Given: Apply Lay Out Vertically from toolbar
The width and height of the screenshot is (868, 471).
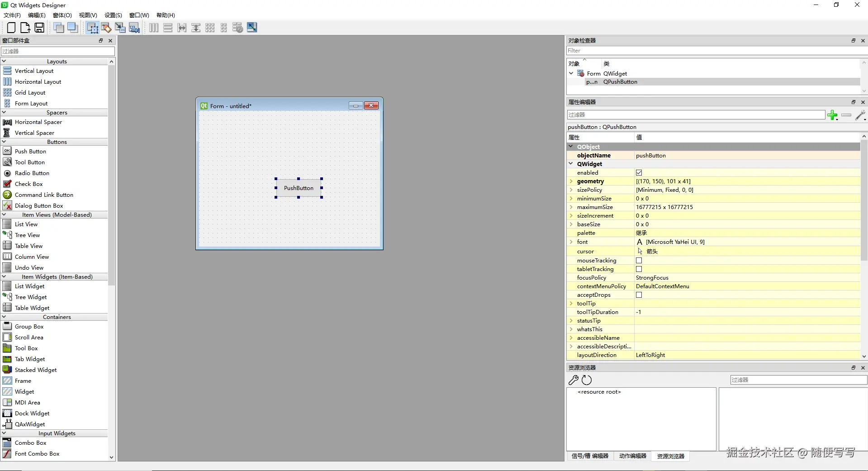Looking at the screenshot, I should pos(168,28).
